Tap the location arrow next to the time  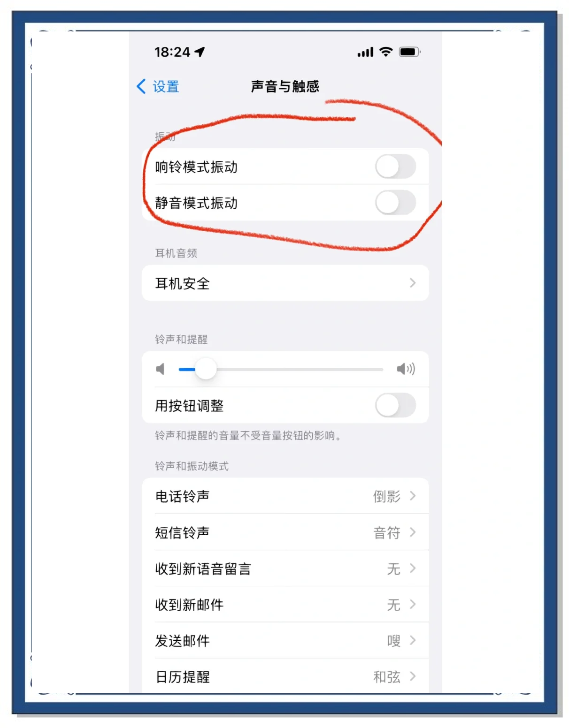tap(200, 52)
